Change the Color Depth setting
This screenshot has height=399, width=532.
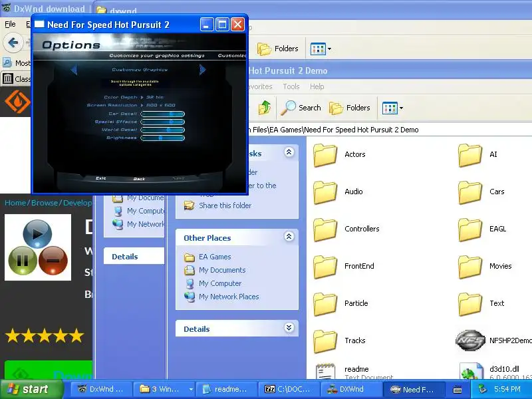(134, 97)
